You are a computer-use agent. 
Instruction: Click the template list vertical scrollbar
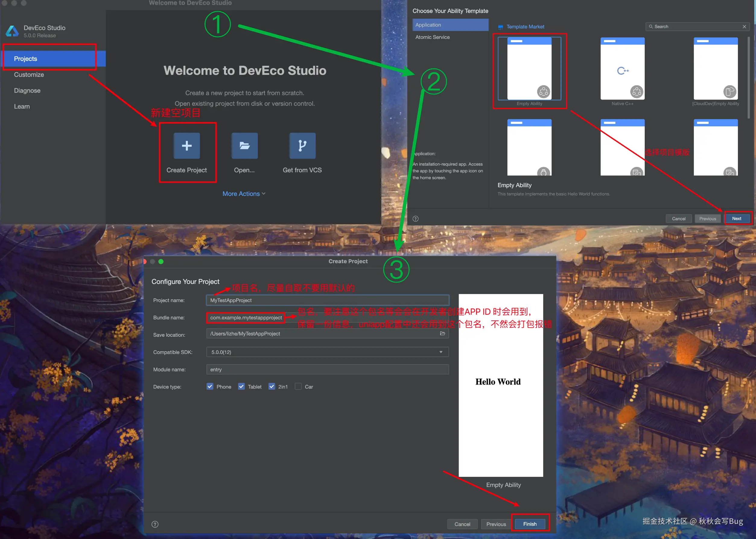(x=748, y=78)
